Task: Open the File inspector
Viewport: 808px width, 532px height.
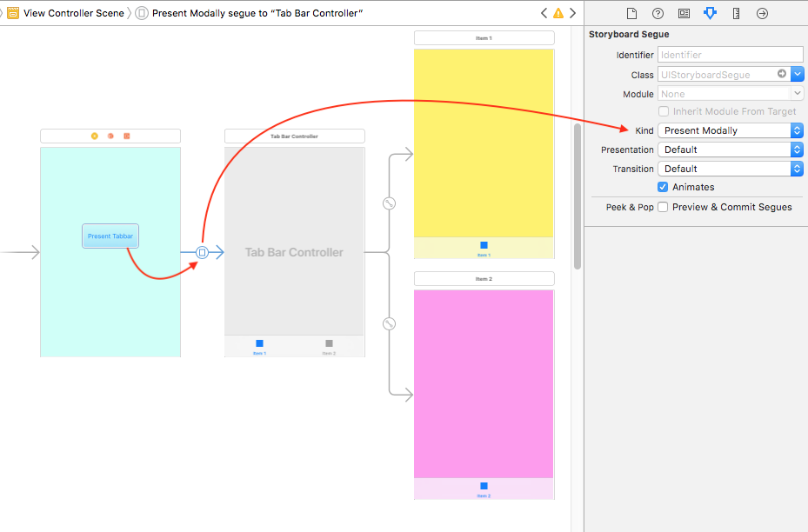Action: coord(633,13)
